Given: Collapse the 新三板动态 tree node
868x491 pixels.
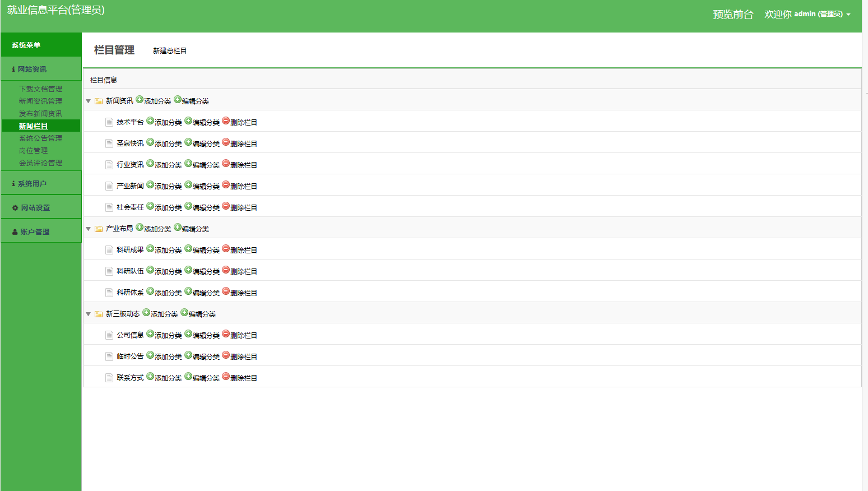Looking at the screenshot, I should (88, 314).
